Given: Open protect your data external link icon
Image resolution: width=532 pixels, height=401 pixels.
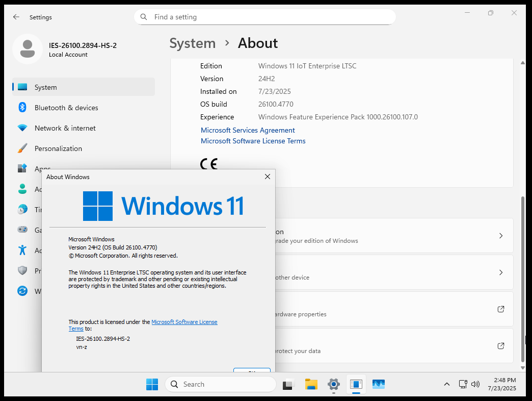Looking at the screenshot, I should coord(501,346).
